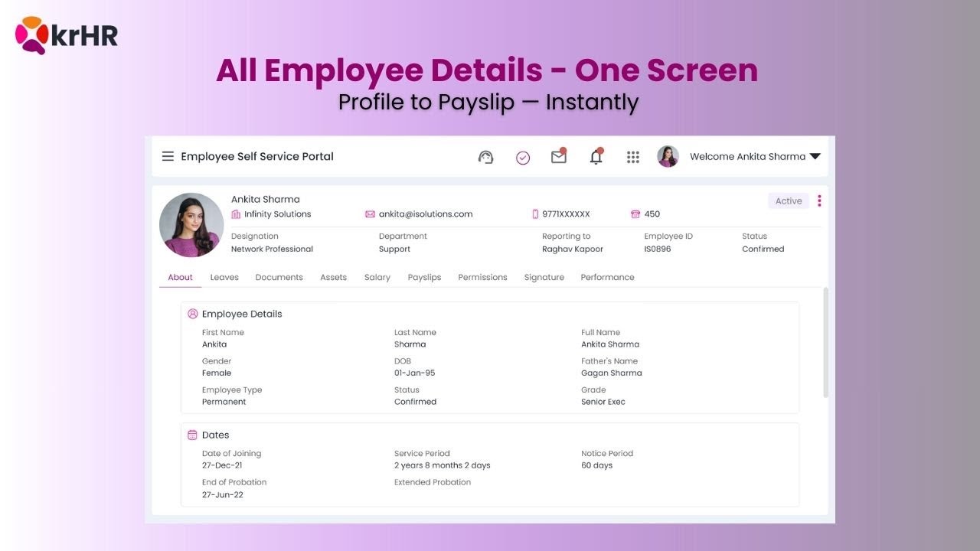Image resolution: width=980 pixels, height=551 pixels.
Task: Open the apps grid icon
Action: 633,157
